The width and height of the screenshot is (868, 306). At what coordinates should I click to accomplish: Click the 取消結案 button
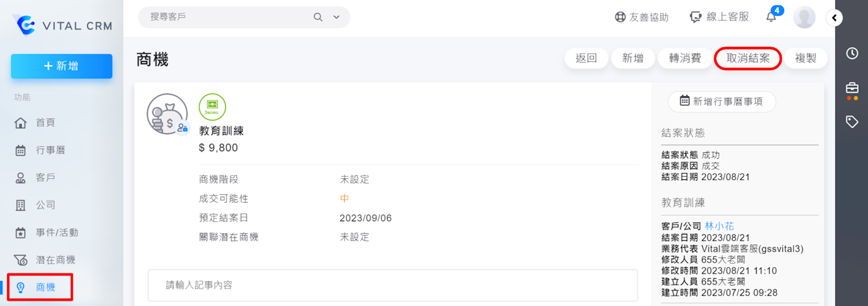coord(747,58)
